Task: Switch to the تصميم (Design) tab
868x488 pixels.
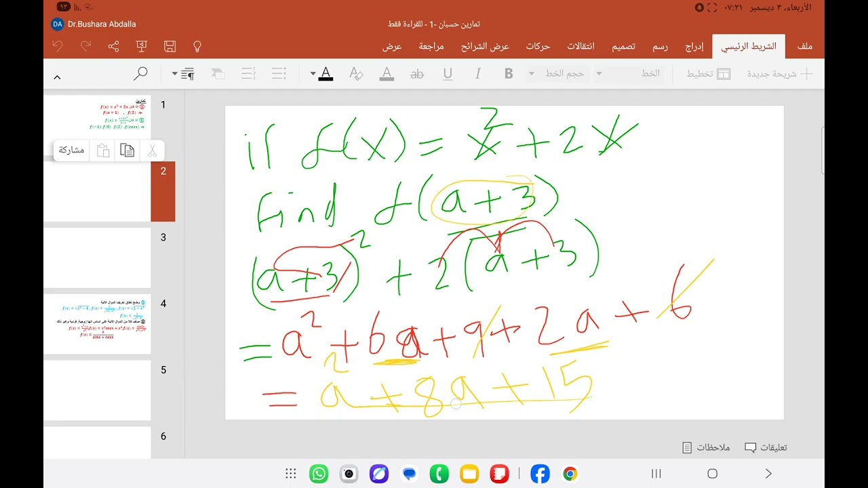Action: (624, 46)
